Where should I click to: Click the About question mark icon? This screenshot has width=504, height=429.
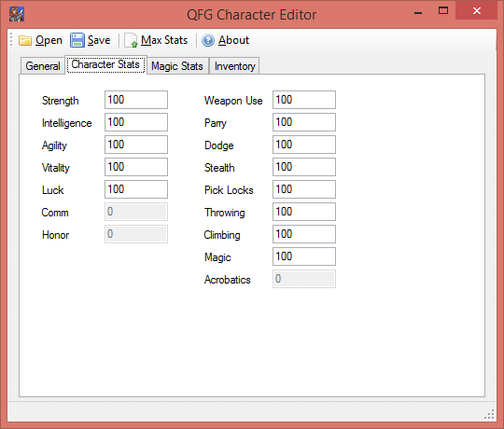208,40
